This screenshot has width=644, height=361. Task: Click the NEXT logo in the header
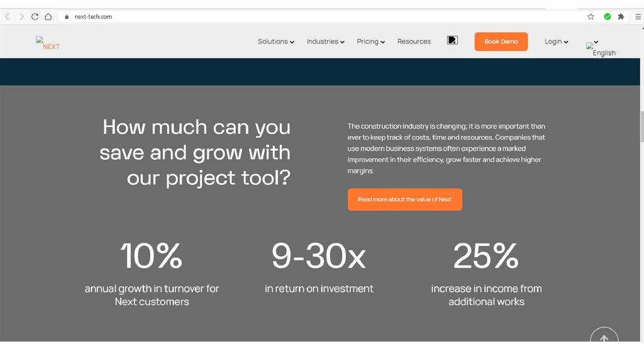click(x=48, y=43)
